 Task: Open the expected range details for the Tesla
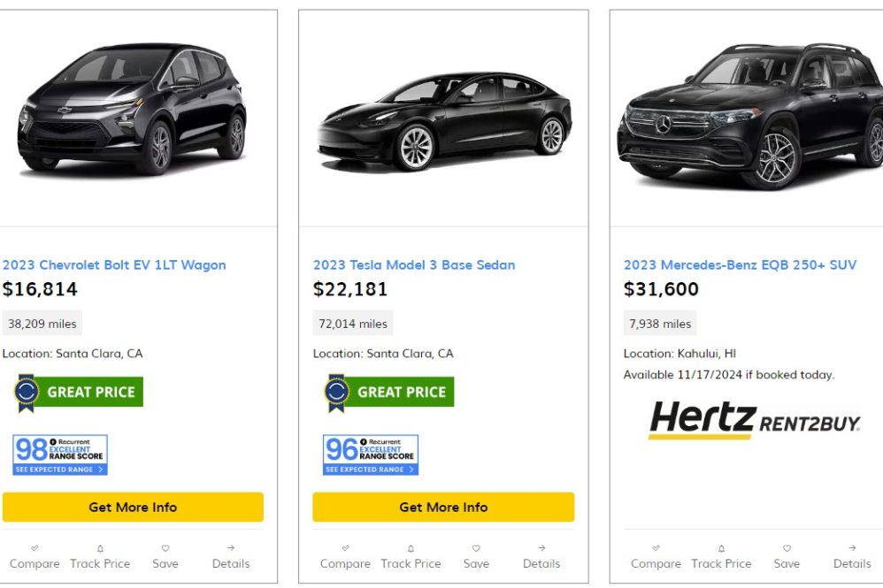[x=369, y=470]
